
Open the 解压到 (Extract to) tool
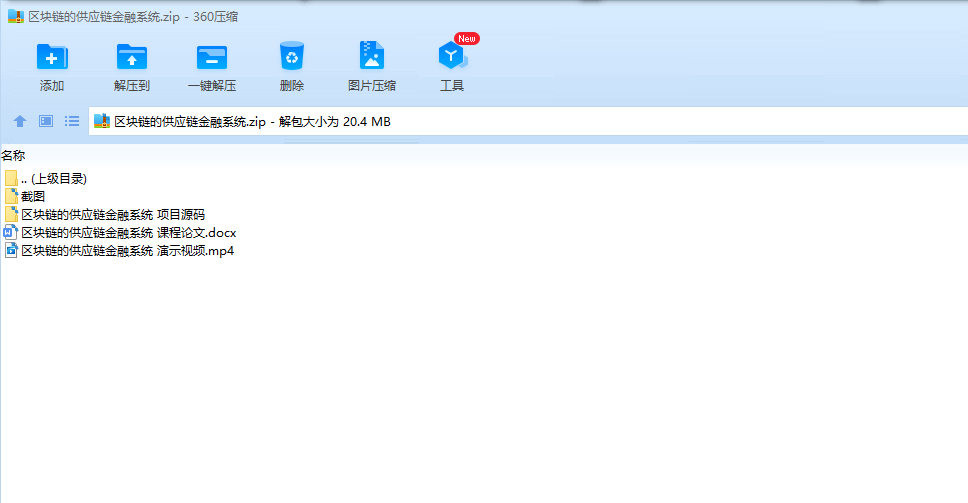click(131, 57)
